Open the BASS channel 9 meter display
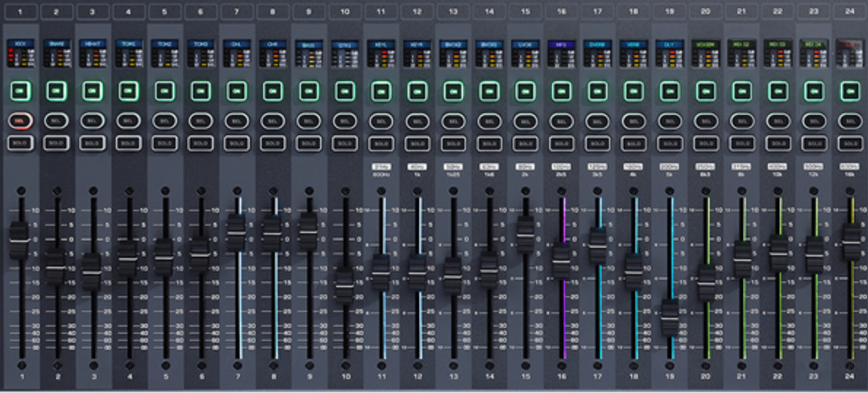868x393 pixels. click(308, 53)
